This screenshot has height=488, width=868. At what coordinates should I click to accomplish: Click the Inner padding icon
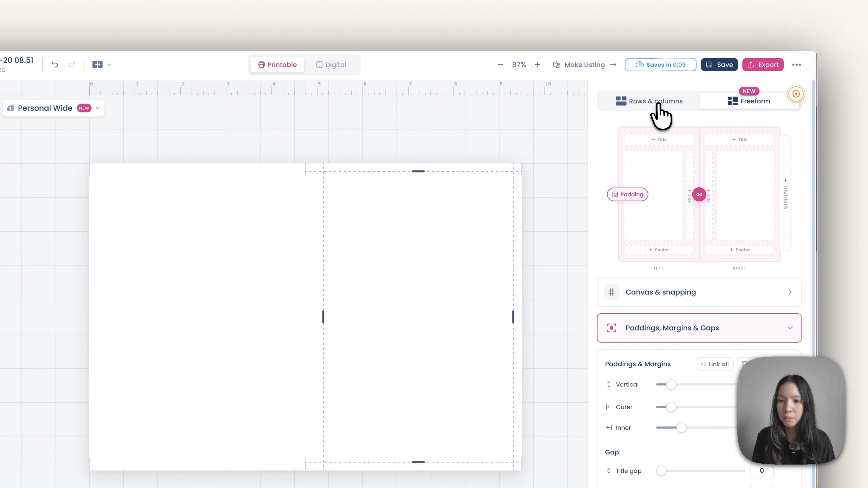coord(609,428)
